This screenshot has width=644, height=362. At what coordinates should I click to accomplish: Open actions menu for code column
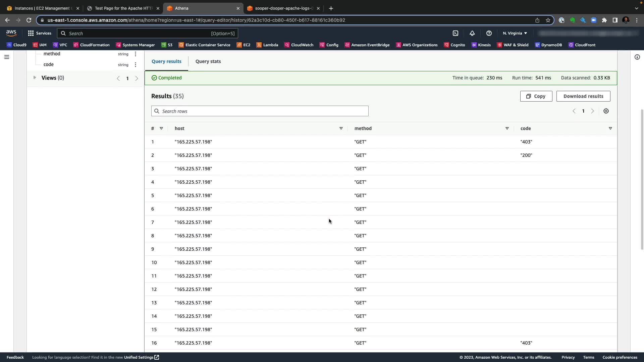click(136, 65)
